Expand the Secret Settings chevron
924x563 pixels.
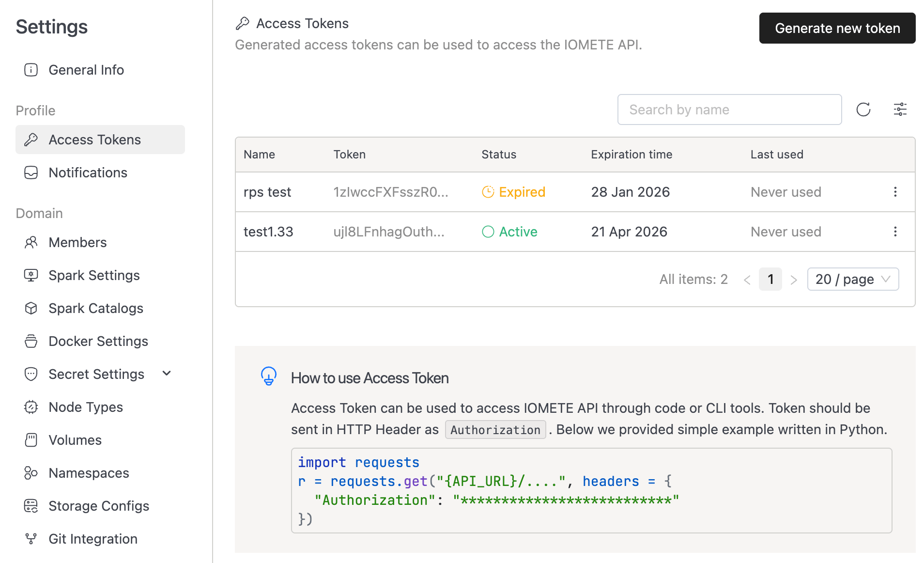click(x=167, y=374)
